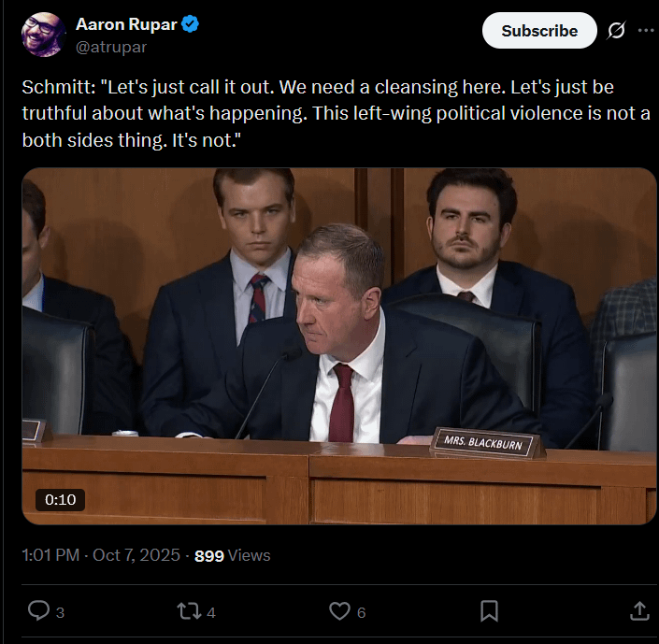Click the blue verified badge
This screenshot has width=659, height=644.
point(190,25)
